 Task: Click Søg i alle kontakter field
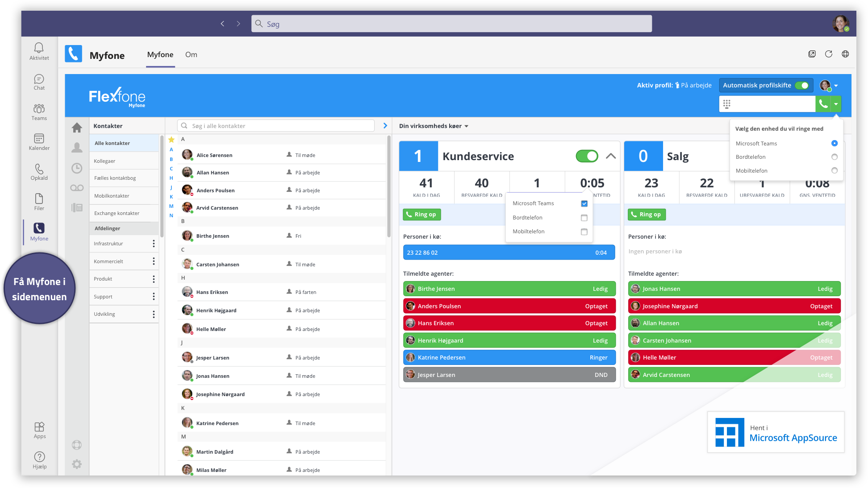click(276, 126)
